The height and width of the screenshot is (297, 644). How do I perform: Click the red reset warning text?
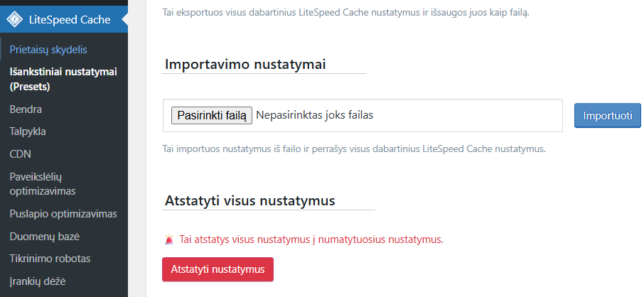pos(311,239)
